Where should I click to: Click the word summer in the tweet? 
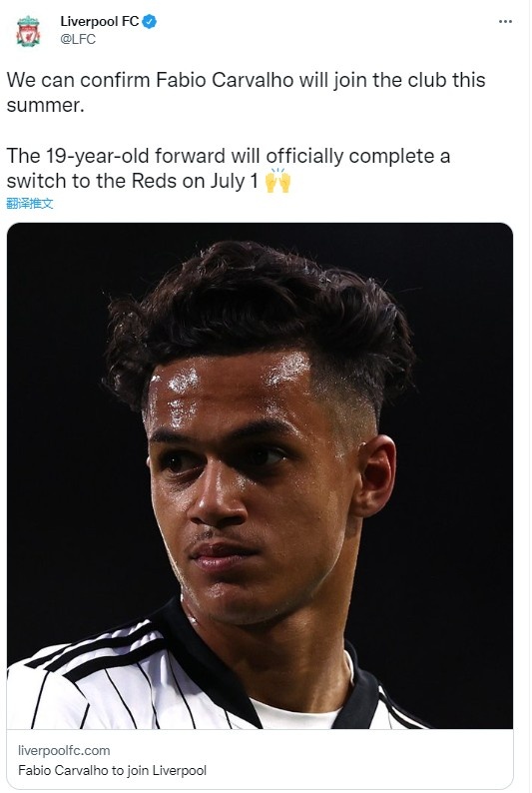[43, 106]
